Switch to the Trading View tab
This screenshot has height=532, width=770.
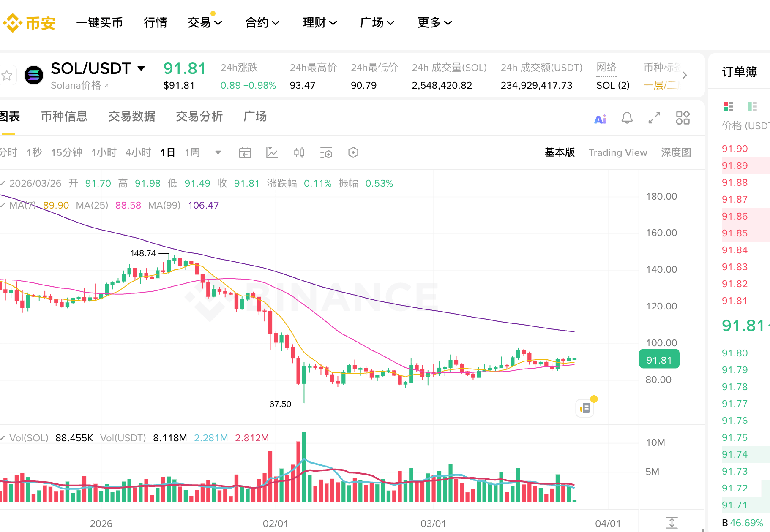618,152
